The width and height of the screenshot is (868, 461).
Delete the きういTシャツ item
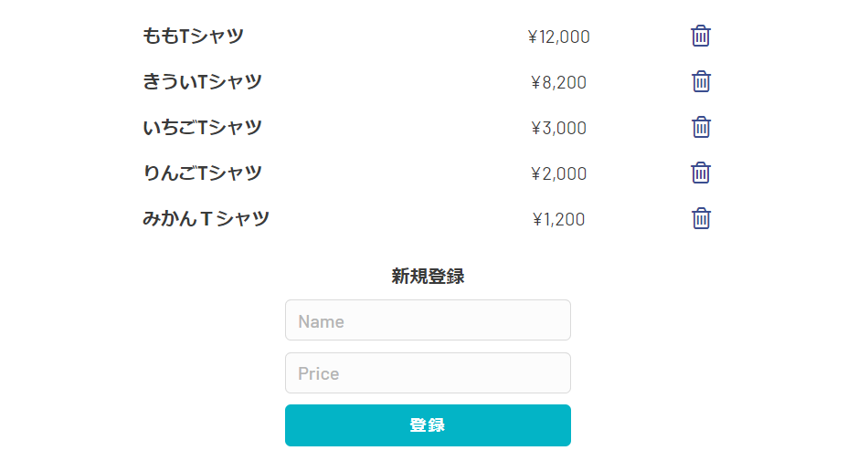tap(701, 82)
